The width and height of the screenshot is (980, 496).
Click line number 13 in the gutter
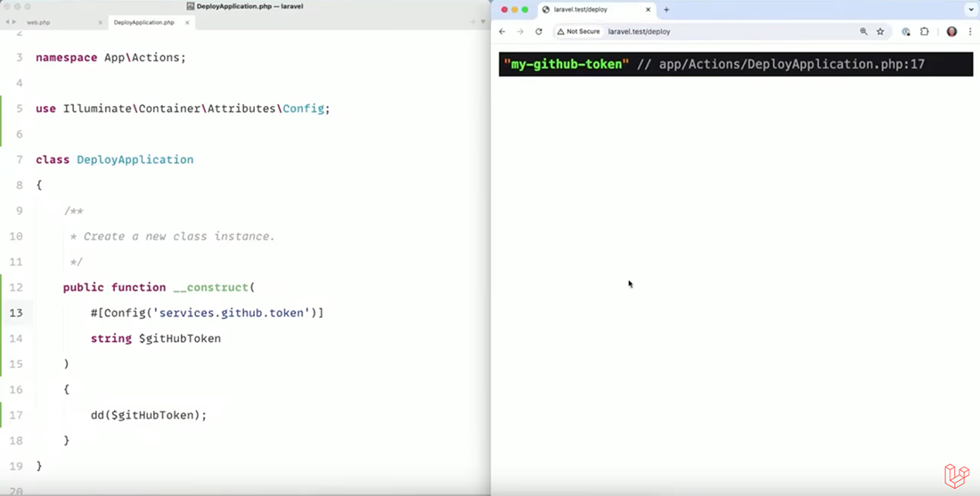[16, 313]
